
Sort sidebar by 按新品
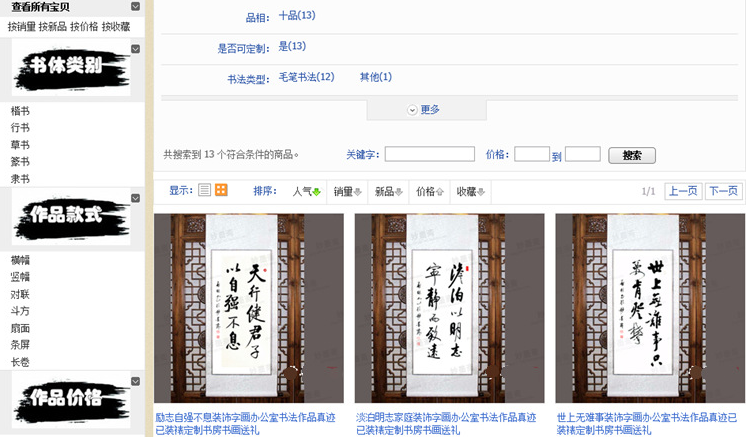click(52, 27)
